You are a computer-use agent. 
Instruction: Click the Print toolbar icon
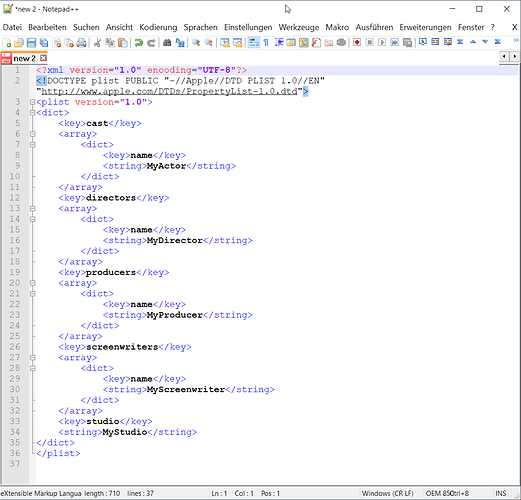point(81,43)
